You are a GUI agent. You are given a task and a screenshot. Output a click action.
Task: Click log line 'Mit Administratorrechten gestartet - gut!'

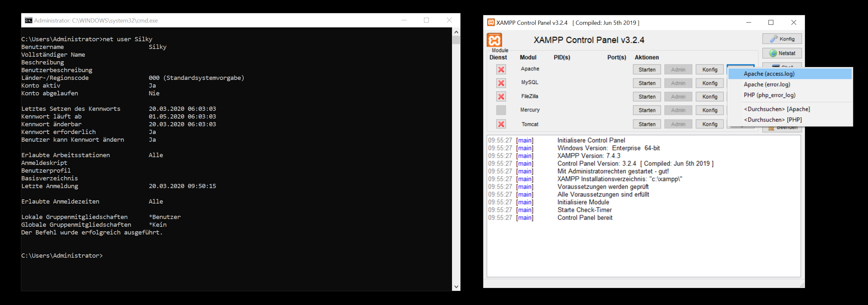(613, 172)
